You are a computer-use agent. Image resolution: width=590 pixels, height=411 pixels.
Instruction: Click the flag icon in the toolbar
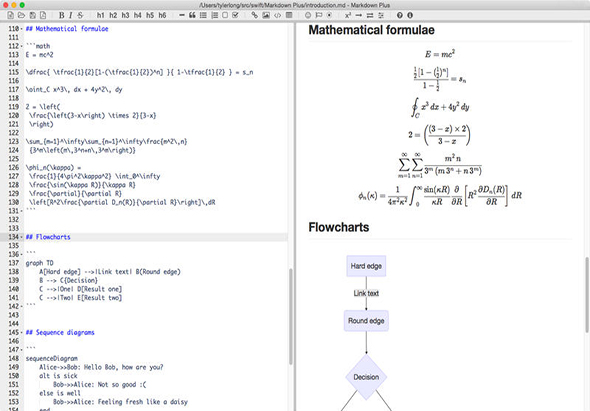click(x=319, y=15)
